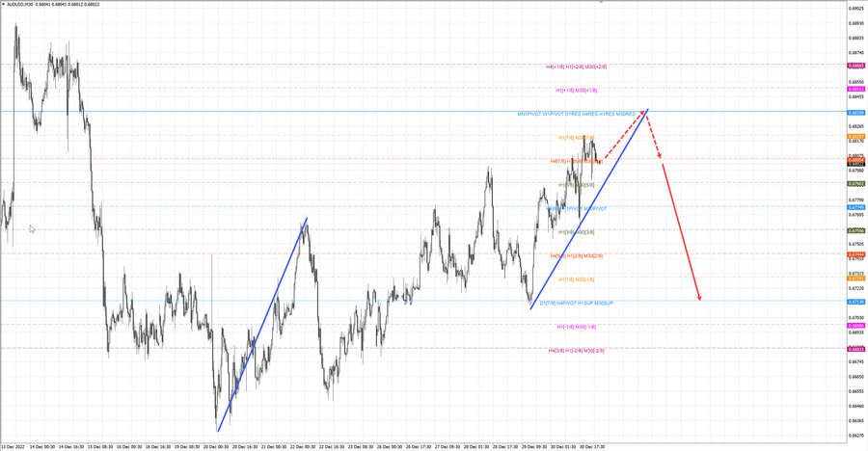Click the 13 Dec 2022 time label
This screenshot has height=451, width=868.
(13, 446)
